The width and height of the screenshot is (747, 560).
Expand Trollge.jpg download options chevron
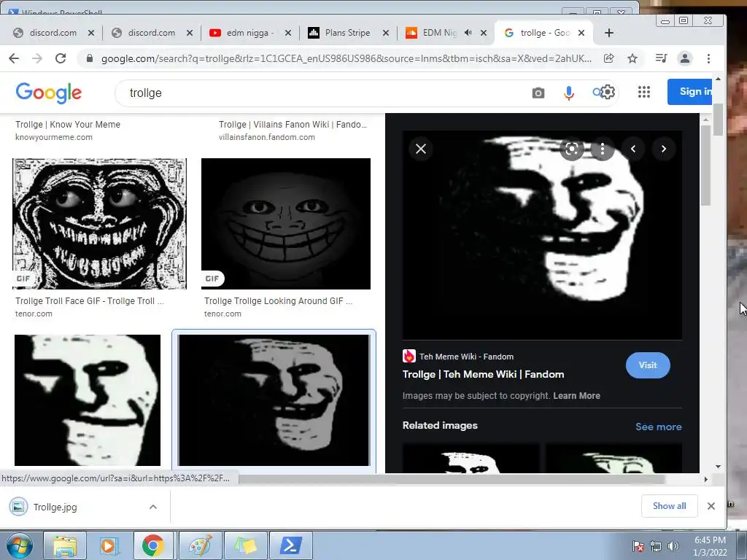[153, 507]
